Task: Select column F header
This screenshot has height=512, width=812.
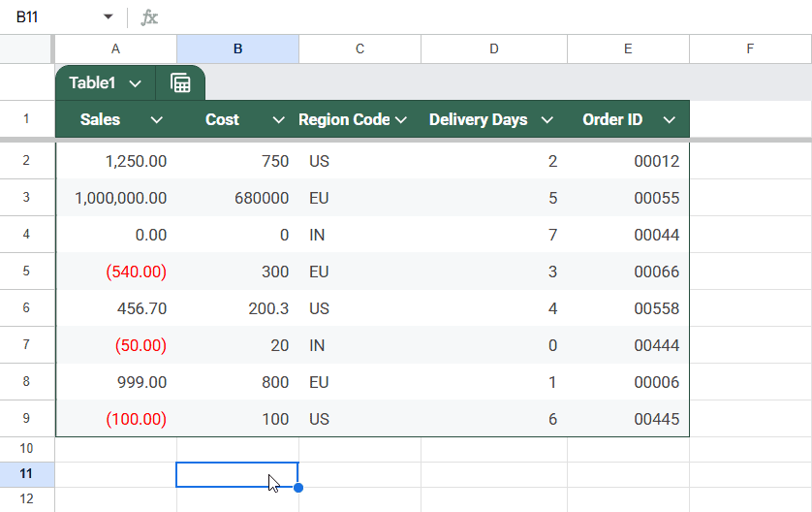Action: (750, 49)
